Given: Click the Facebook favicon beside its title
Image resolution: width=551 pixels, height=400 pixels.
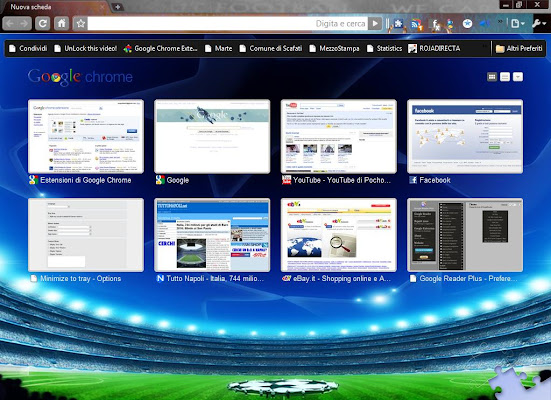Looking at the screenshot, I should tap(413, 180).
